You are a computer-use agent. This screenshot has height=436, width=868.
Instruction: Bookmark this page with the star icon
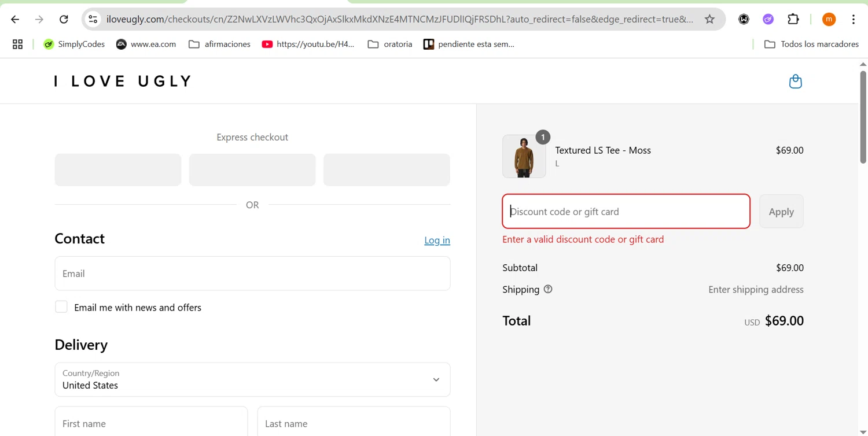click(x=709, y=19)
